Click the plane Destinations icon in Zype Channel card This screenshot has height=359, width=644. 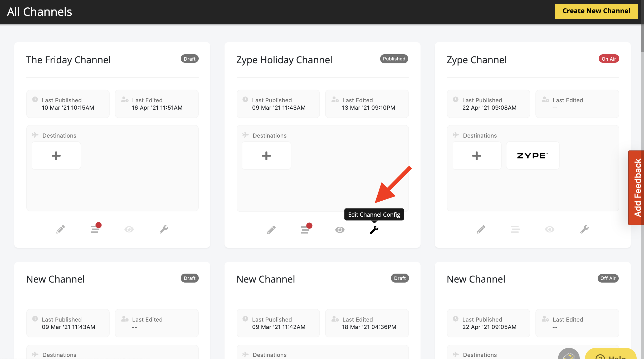click(x=456, y=135)
